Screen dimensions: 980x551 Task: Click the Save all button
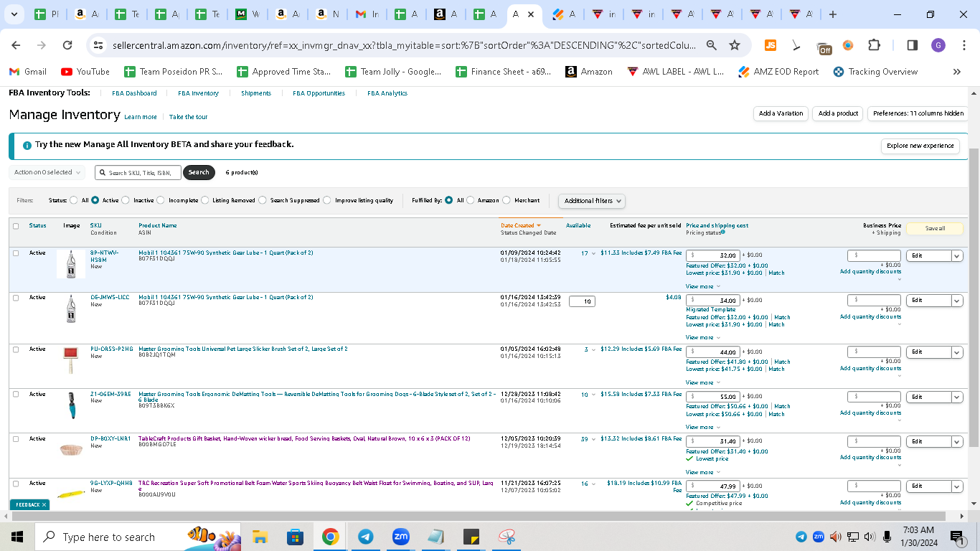(935, 229)
